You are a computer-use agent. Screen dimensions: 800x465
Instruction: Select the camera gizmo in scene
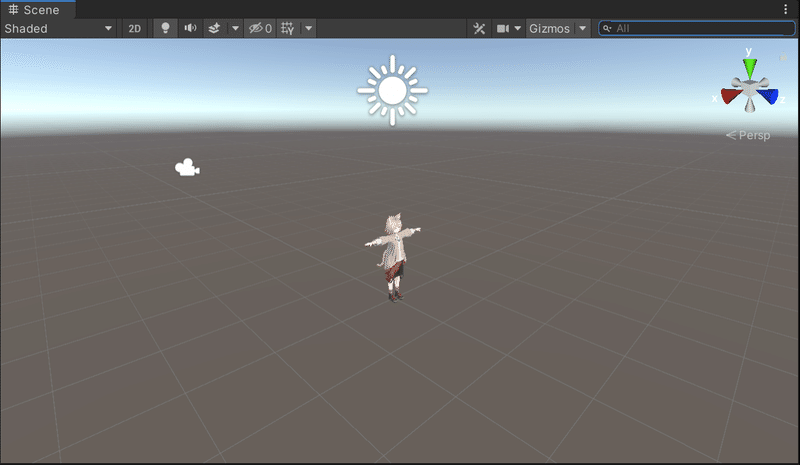coord(187,167)
